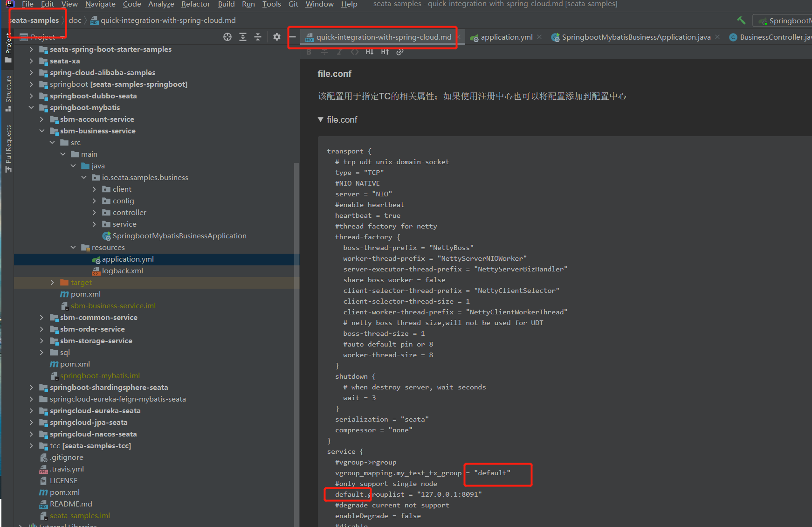Switch to application.yml editor tab

coord(506,37)
